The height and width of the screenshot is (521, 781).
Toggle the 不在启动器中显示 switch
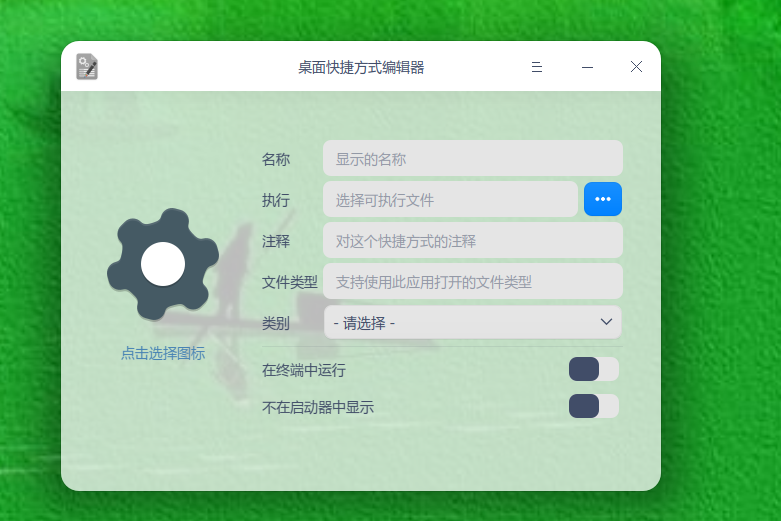[594, 406]
